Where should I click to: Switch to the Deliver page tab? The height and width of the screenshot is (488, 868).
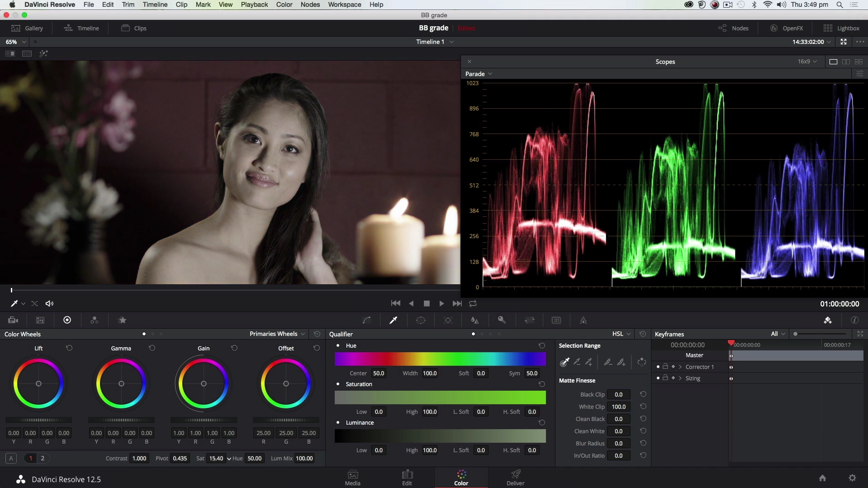click(516, 478)
